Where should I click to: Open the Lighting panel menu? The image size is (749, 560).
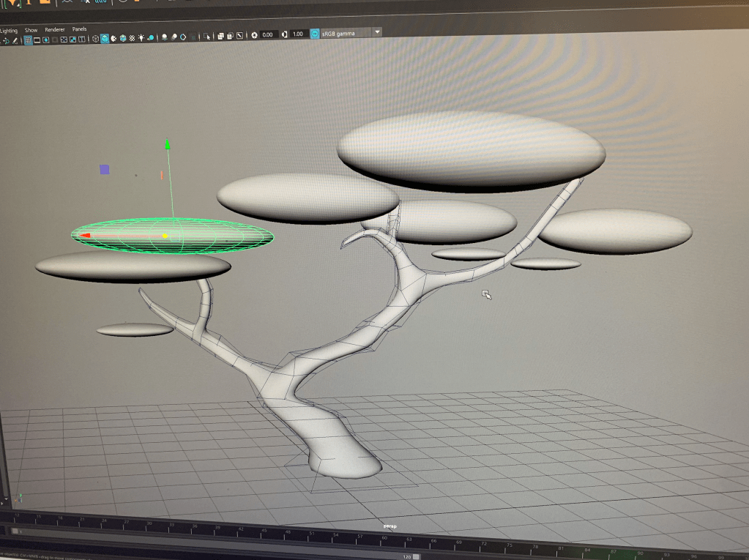coord(9,31)
